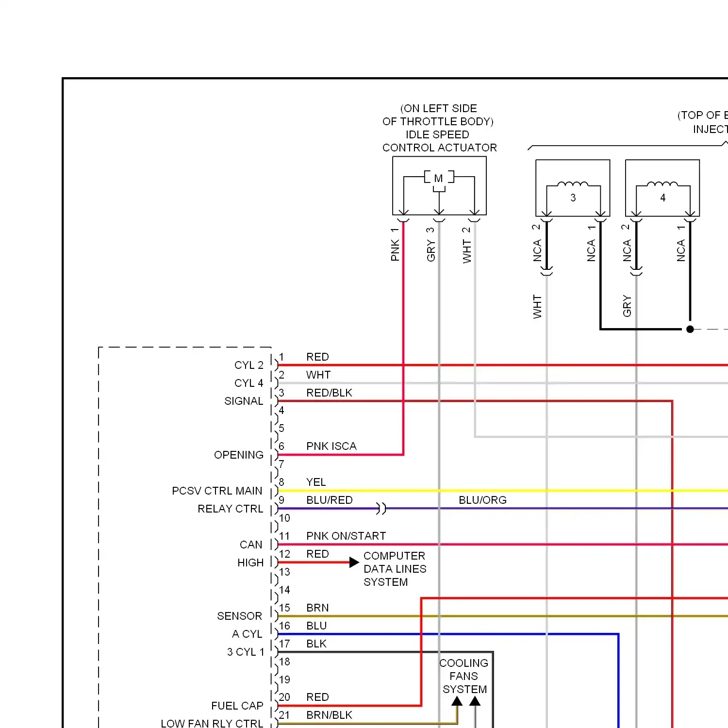Image resolution: width=728 pixels, height=728 pixels.
Task: Click the 'NCA 1' label under injector 4
Action: (x=681, y=243)
